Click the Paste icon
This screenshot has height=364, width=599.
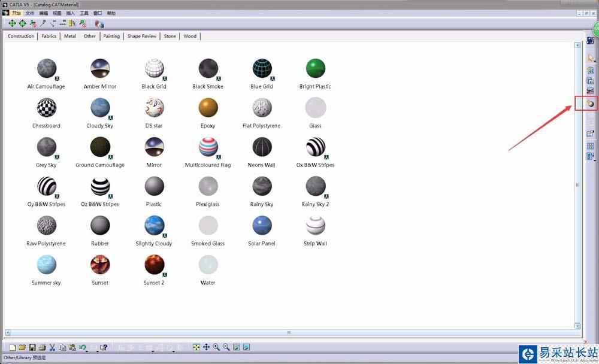tap(72, 347)
